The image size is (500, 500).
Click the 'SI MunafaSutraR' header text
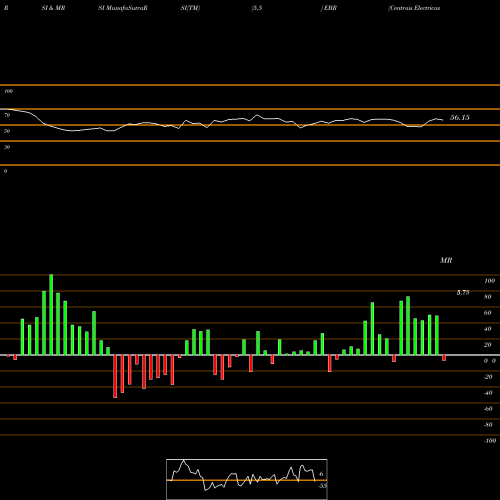click(x=123, y=8)
